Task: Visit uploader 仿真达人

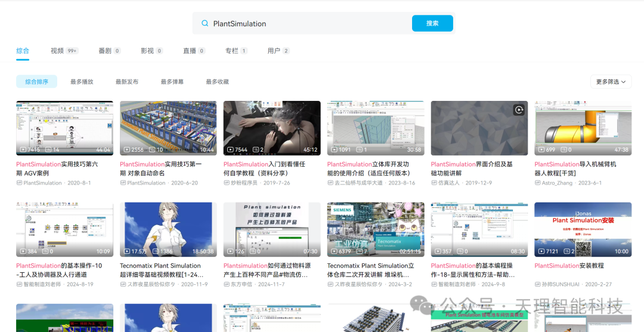Action: (448, 183)
